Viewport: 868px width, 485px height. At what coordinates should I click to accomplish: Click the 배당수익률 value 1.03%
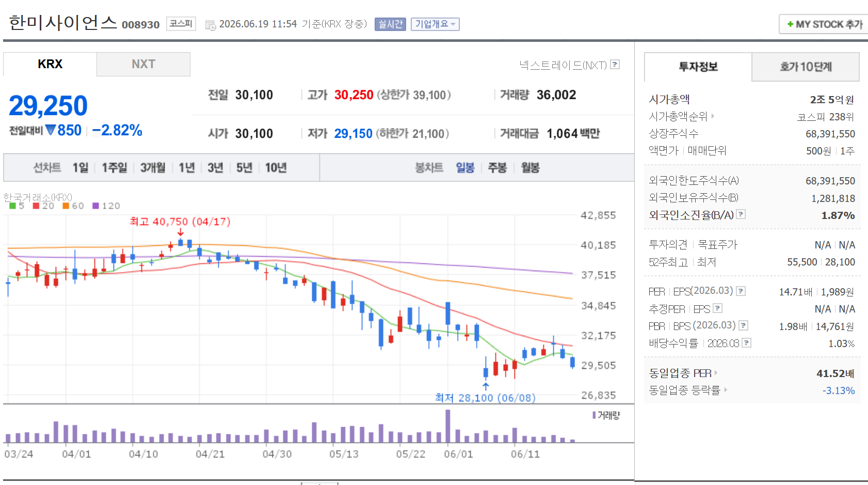point(841,343)
